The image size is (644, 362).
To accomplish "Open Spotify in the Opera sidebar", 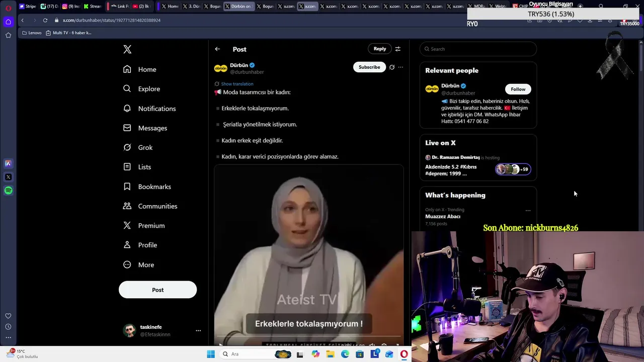I will tap(8, 191).
